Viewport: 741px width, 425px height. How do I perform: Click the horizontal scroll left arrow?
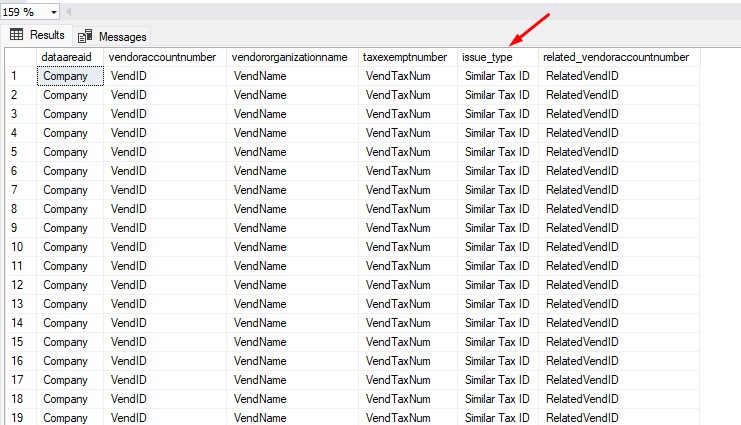tap(69, 12)
